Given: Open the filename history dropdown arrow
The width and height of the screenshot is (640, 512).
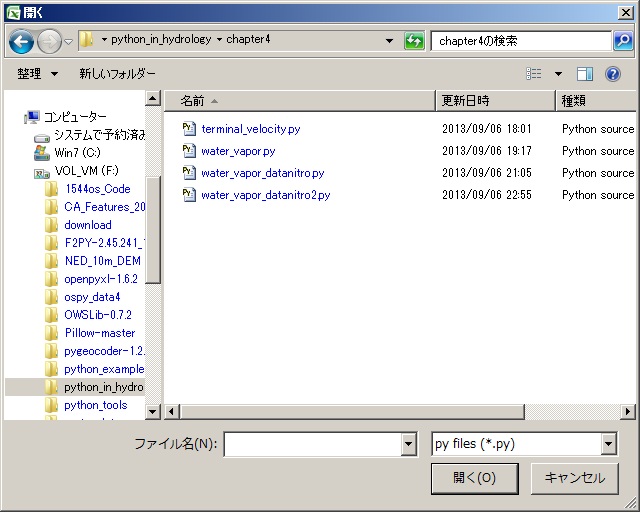Looking at the screenshot, I should (407, 444).
